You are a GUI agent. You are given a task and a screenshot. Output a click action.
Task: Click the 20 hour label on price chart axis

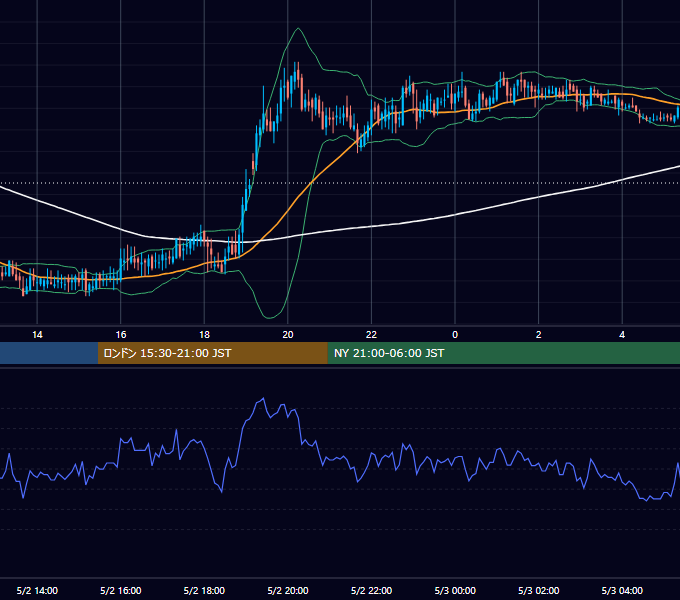point(288,335)
